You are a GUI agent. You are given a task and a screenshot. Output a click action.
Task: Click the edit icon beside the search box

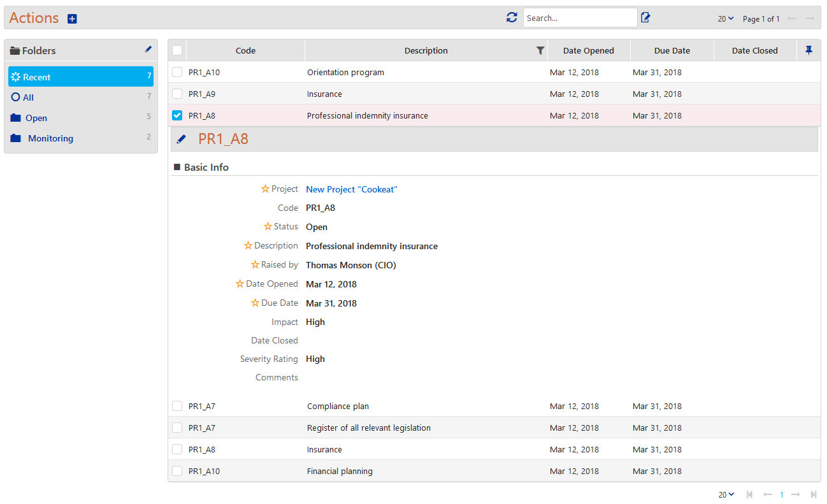(x=645, y=18)
